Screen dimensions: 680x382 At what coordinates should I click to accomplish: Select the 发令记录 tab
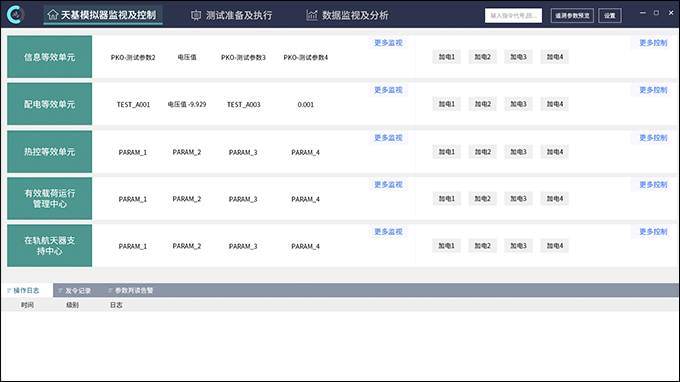[x=75, y=291]
